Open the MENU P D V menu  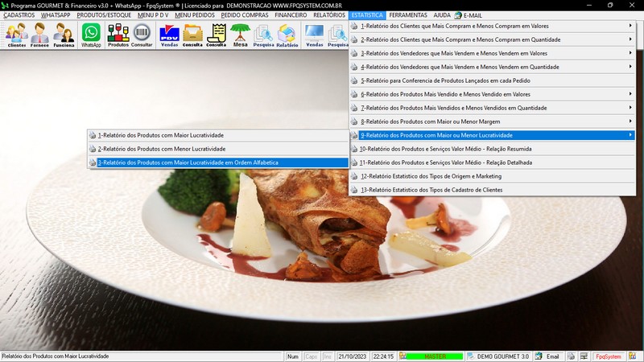coord(153,15)
